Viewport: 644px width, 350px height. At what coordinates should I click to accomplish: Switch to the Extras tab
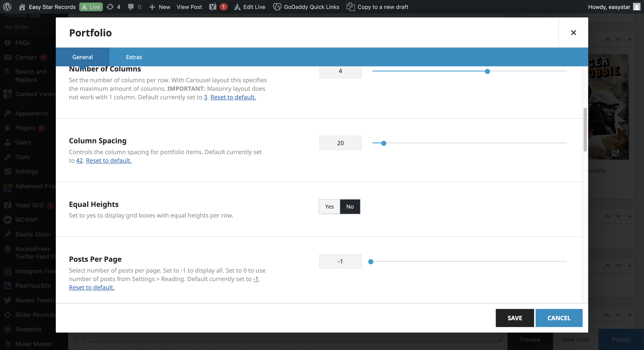point(134,57)
